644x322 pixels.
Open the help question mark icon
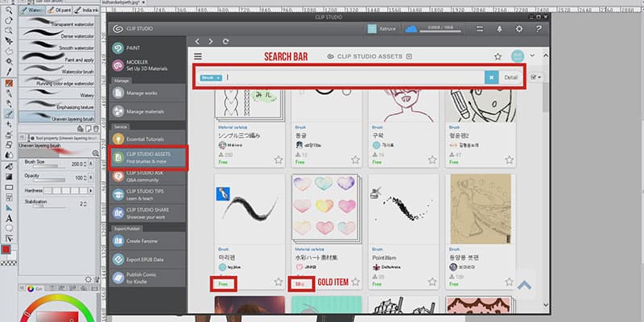[539, 29]
